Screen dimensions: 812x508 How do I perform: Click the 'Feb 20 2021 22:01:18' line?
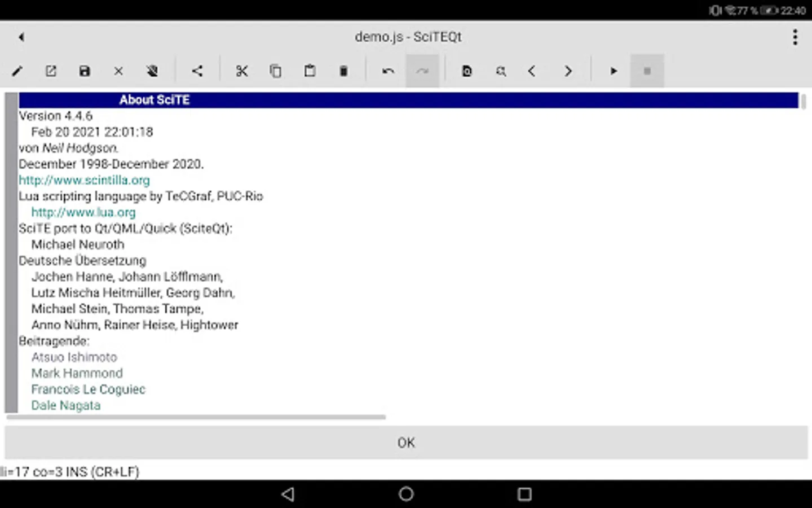[92, 132]
